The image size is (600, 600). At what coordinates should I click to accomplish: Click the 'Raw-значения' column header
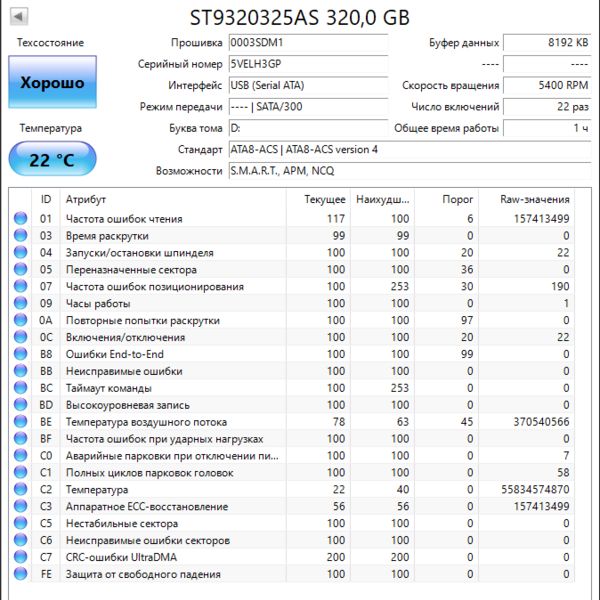point(527,199)
